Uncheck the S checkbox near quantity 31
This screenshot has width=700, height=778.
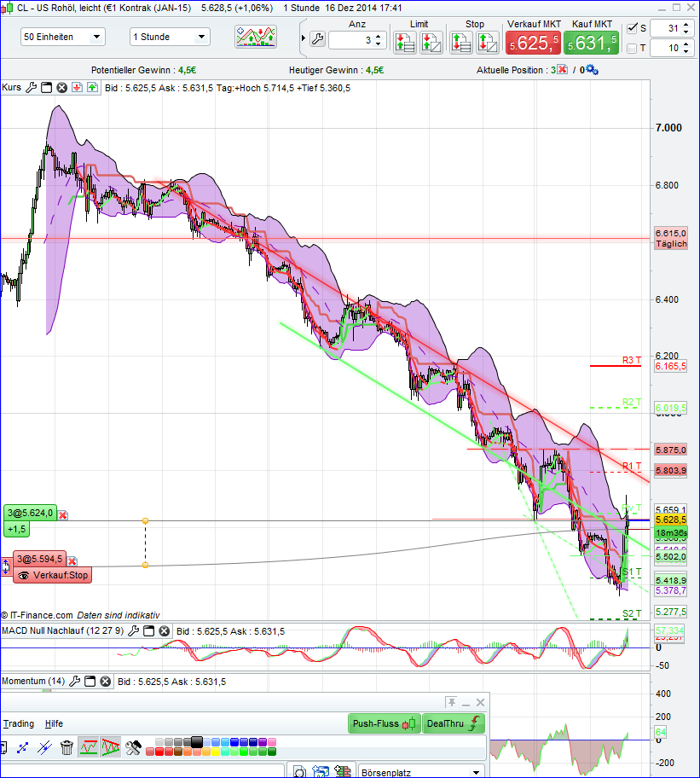[633, 27]
